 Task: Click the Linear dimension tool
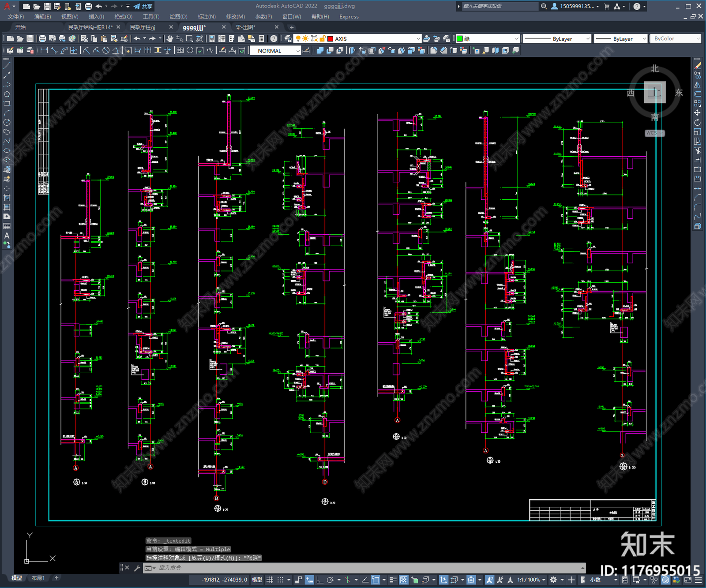44,50
